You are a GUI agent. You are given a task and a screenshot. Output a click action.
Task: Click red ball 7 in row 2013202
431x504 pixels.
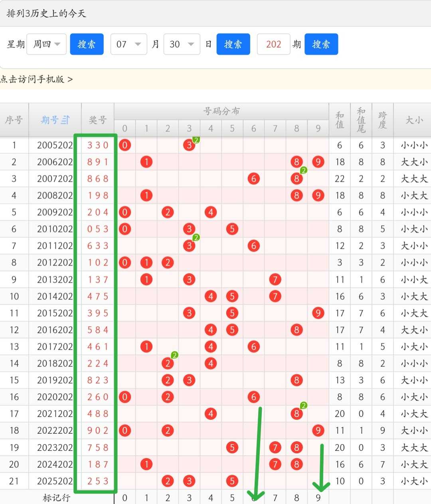(x=275, y=279)
